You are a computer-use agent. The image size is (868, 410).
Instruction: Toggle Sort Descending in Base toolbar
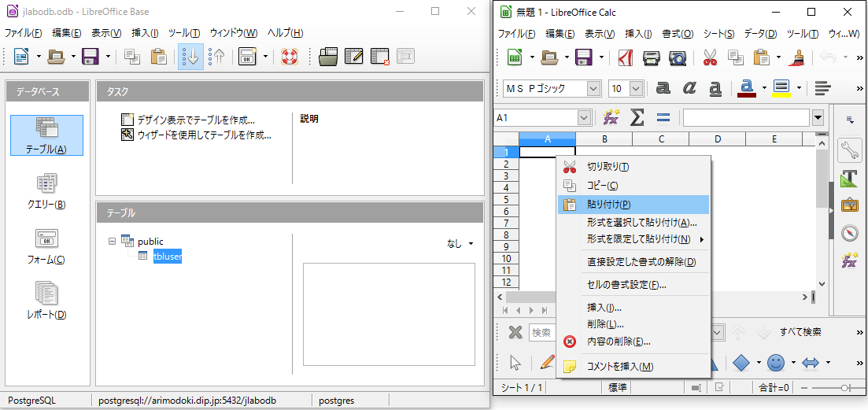click(216, 56)
